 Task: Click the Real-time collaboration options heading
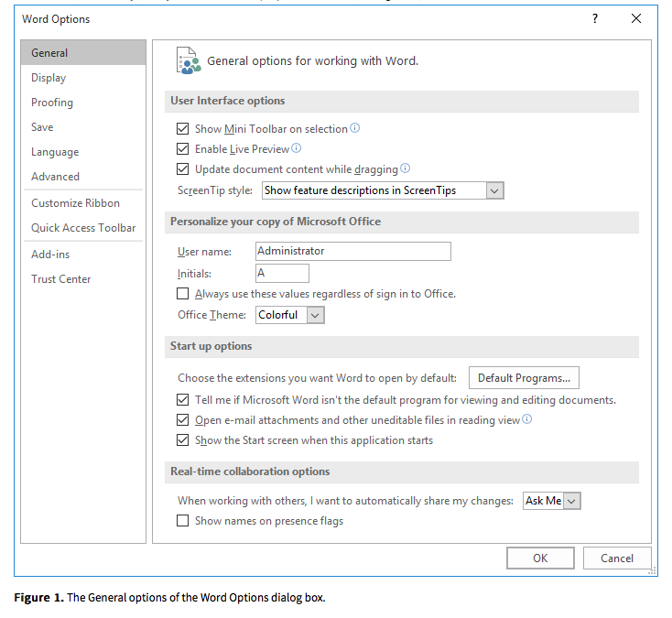250,472
